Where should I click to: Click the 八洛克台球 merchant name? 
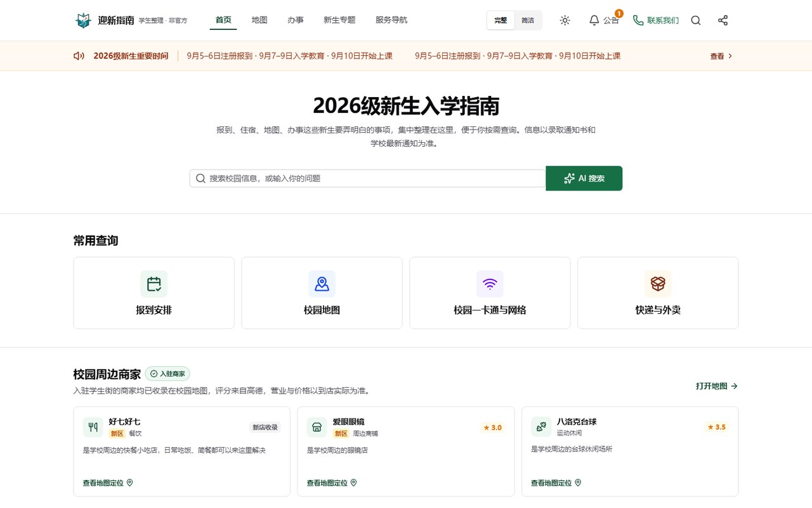coord(577,422)
